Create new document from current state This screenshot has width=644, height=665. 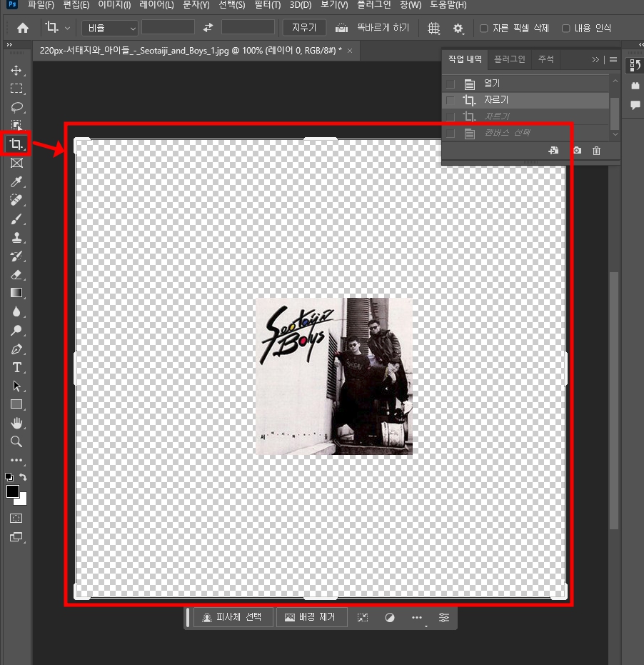coord(553,151)
